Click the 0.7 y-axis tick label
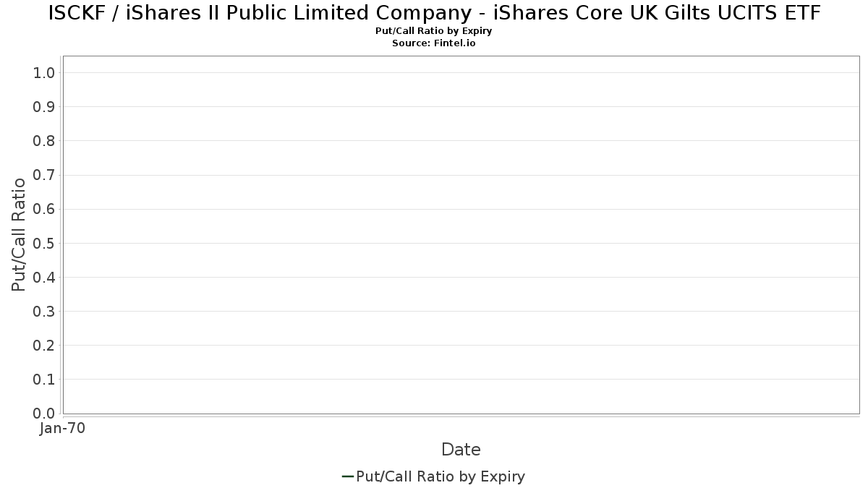The width and height of the screenshot is (868, 488). pos(44,175)
